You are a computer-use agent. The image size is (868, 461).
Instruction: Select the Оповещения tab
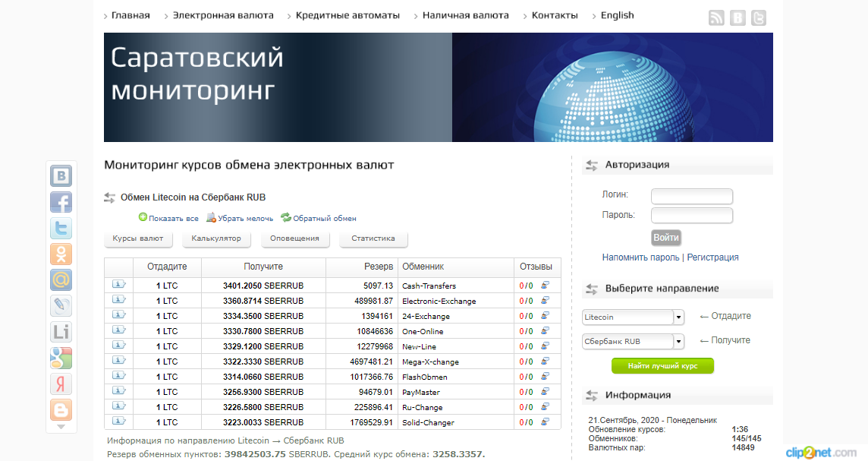pyautogui.click(x=294, y=238)
